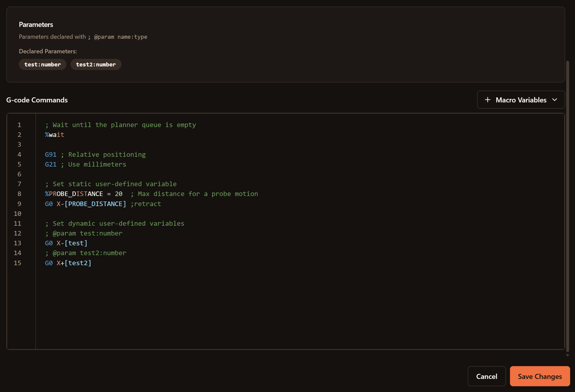Click the G0 X+[test2] line
The image size is (575, 392).
[x=68, y=263]
